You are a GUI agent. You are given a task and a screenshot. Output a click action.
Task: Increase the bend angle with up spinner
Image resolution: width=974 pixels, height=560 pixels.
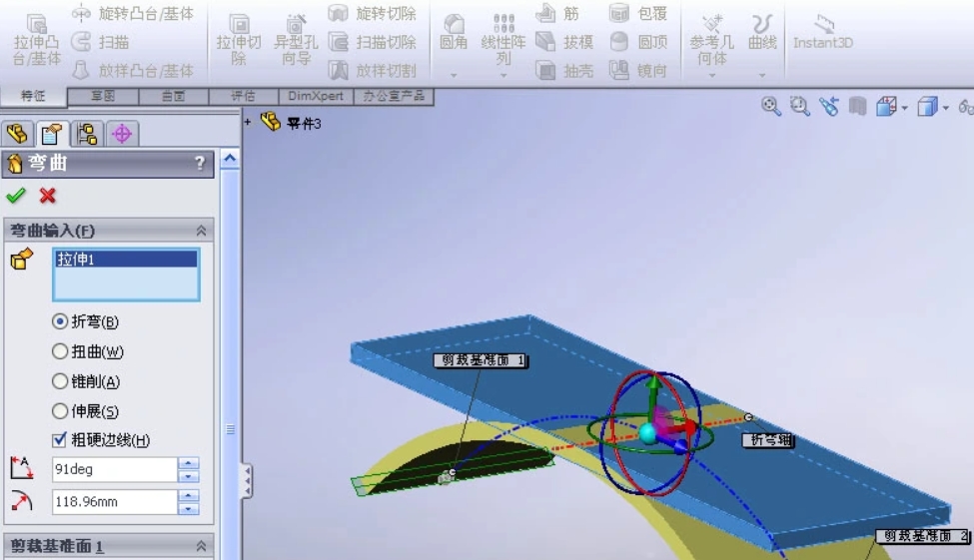point(188,463)
